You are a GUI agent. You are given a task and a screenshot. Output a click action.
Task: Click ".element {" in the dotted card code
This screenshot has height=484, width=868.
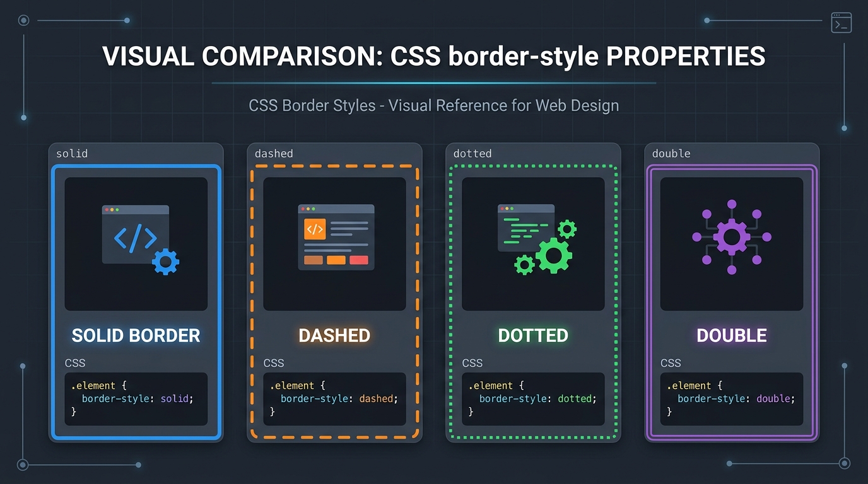pyautogui.click(x=497, y=386)
